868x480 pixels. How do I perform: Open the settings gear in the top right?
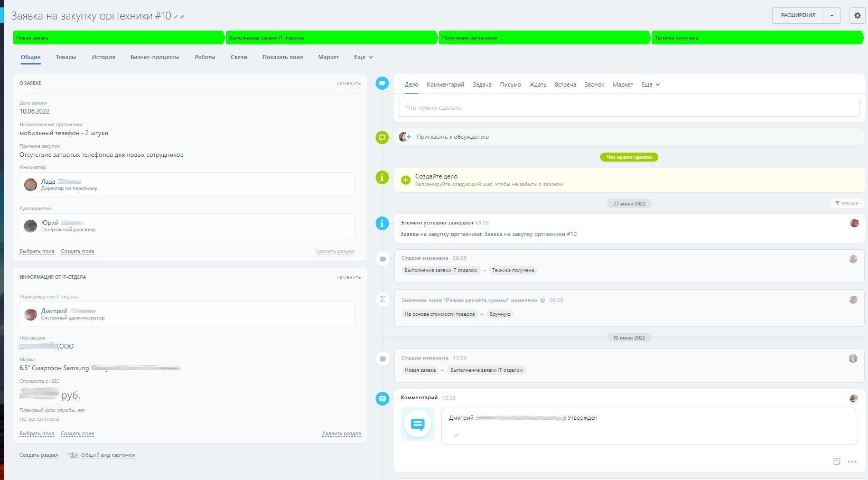(857, 15)
